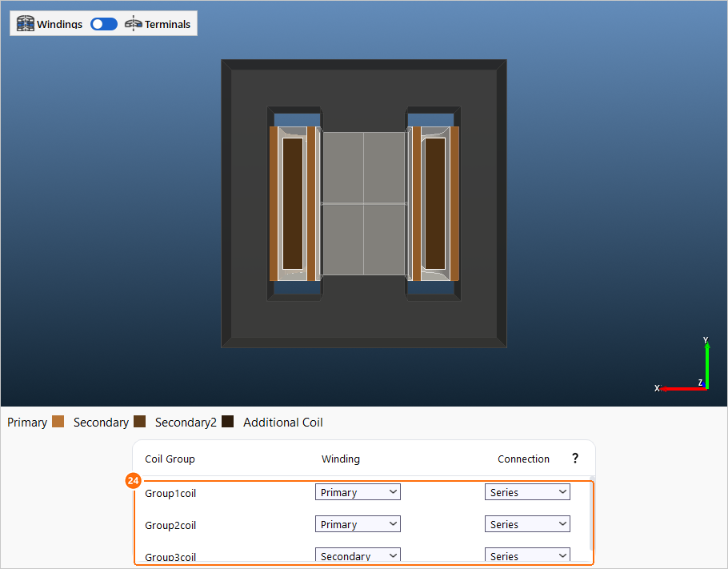Click the Terminals icon
Viewport: 728px width, 569px height.
134,23
